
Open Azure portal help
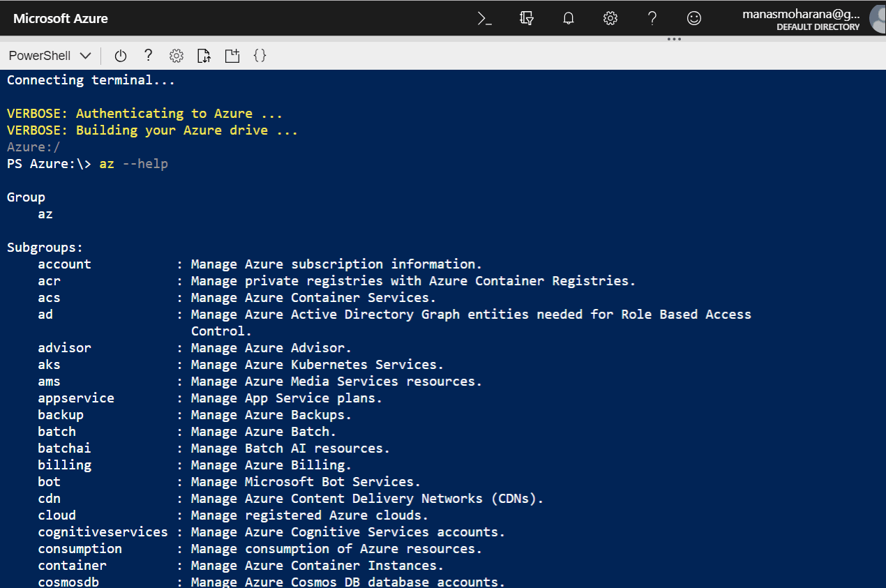(652, 18)
